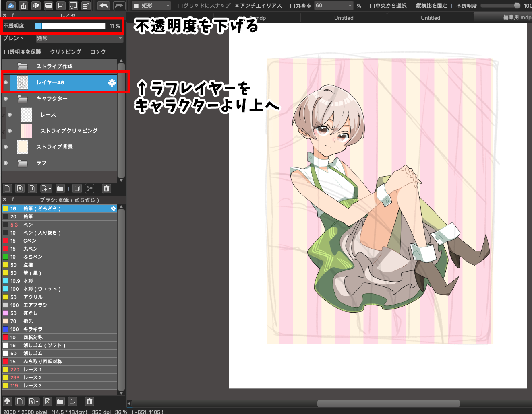This screenshot has width=532, height=414.
Task: Select the 消しゴム（ソフト）brush
Action: [44, 345]
